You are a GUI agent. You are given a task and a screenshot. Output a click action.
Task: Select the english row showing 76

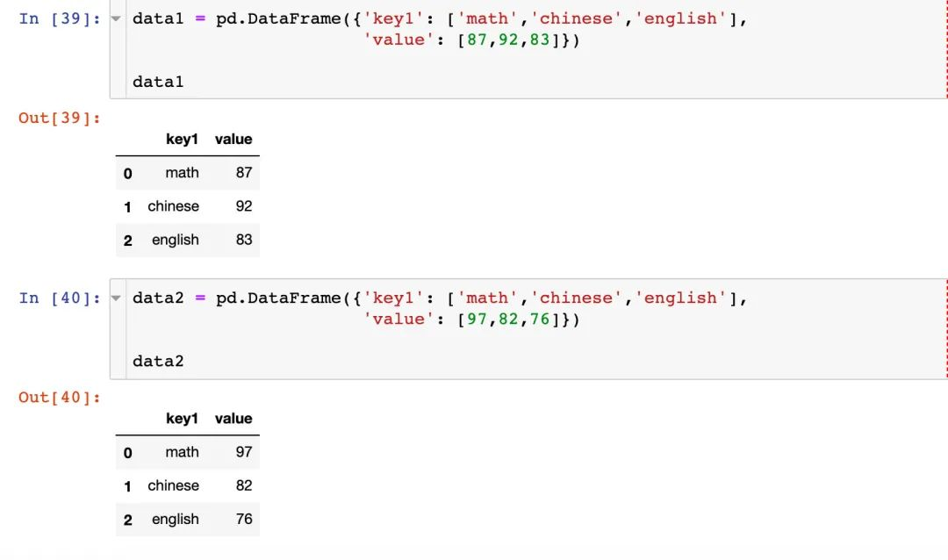(x=188, y=519)
